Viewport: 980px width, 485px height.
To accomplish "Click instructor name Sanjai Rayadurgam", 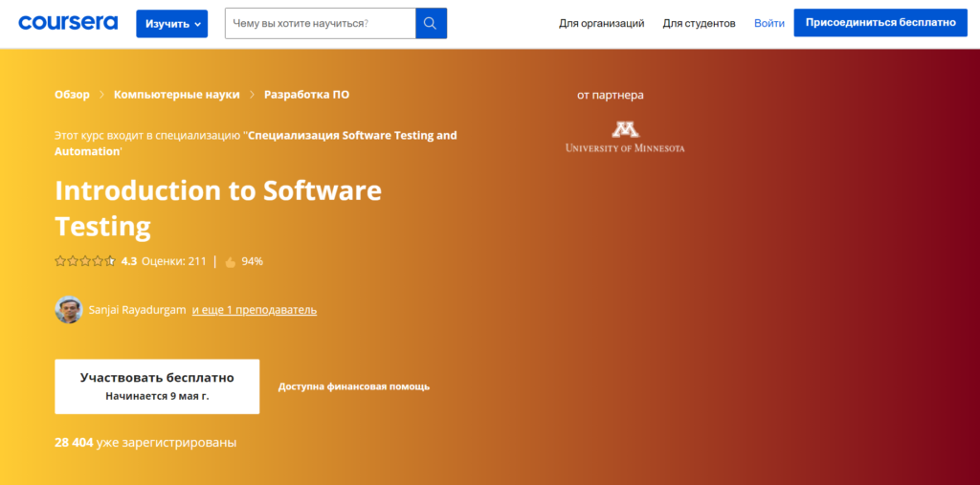I will tap(137, 310).
